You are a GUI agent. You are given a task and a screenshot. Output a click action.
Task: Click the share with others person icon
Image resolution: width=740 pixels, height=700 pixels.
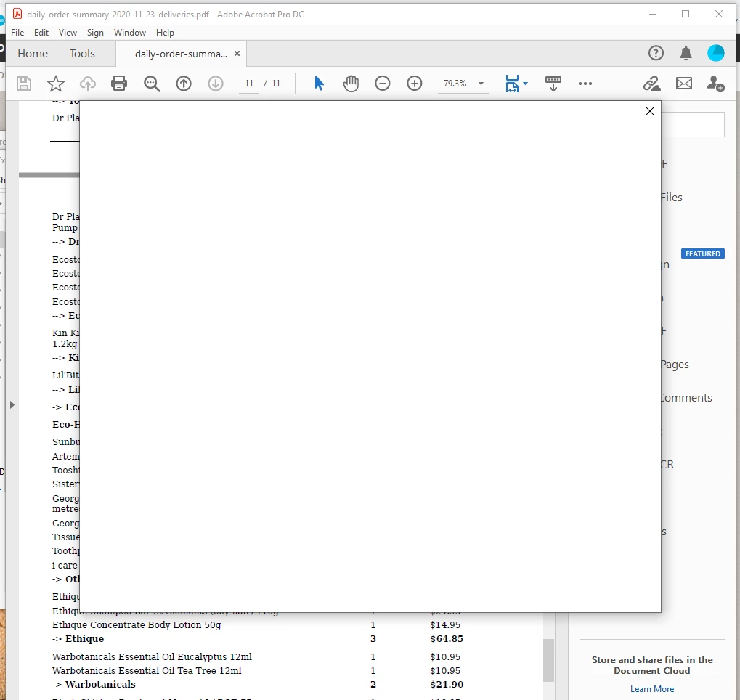pyautogui.click(x=715, y=84)
